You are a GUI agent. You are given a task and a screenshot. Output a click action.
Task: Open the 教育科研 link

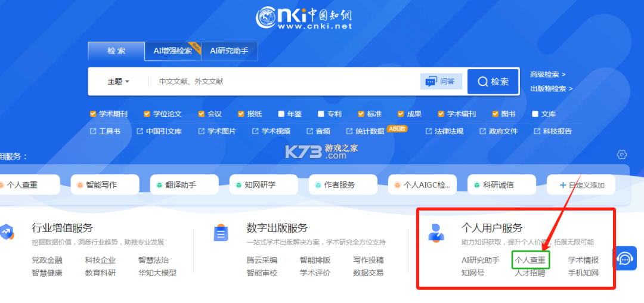pos(101,273)
